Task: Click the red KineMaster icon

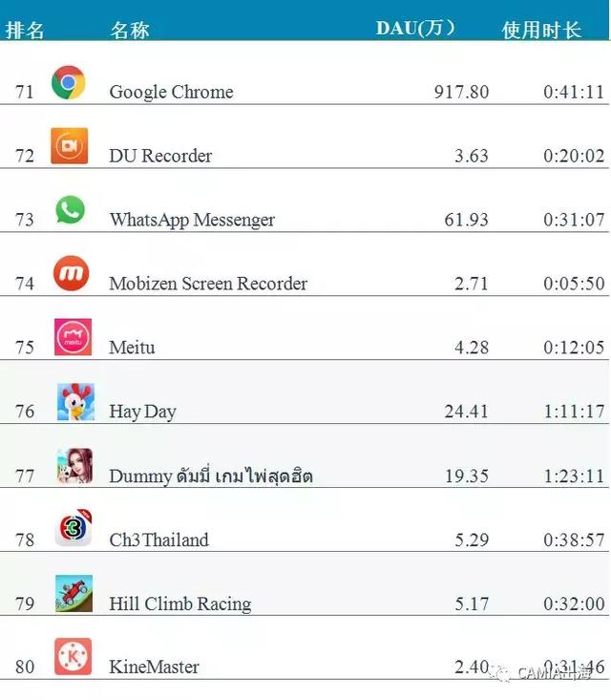Action: 73,657
